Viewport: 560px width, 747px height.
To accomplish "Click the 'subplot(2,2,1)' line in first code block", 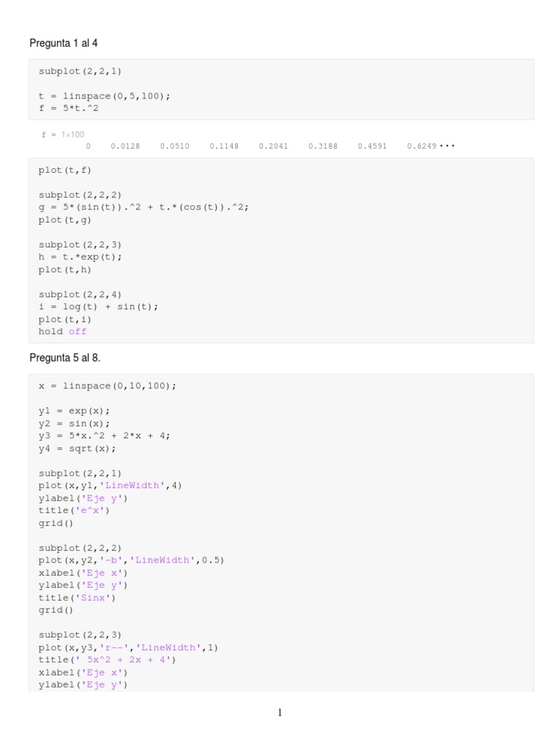I will [x=80, y=71].
